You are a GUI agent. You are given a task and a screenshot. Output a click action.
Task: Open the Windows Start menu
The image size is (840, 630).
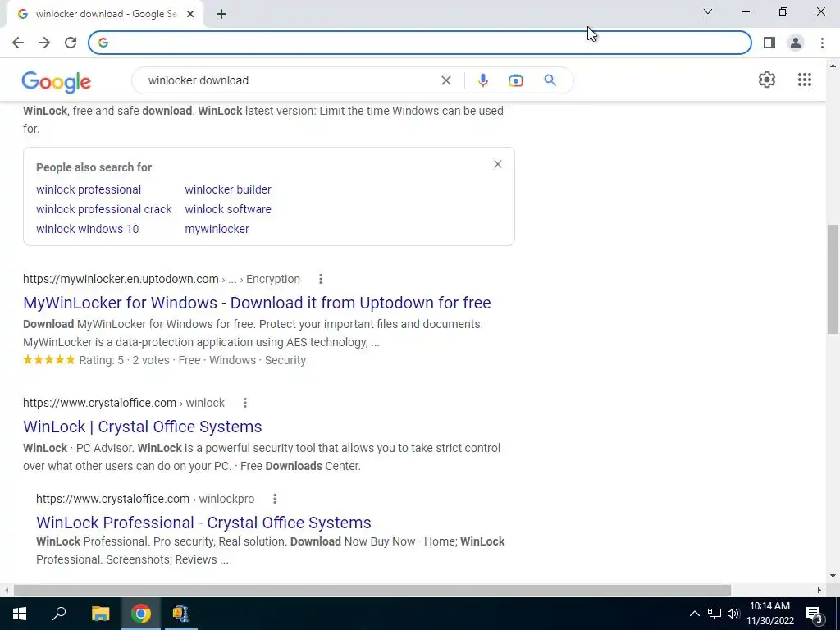coord(20,614)
